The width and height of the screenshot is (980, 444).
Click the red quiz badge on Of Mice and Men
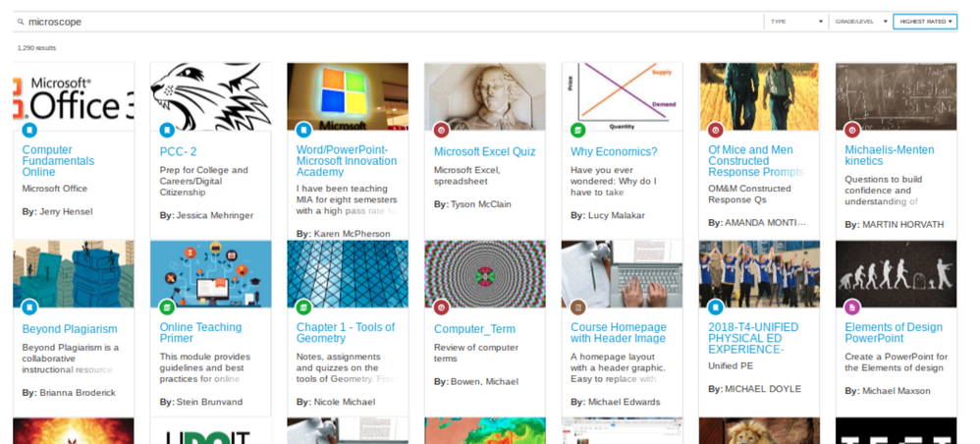tap(715, 130)
